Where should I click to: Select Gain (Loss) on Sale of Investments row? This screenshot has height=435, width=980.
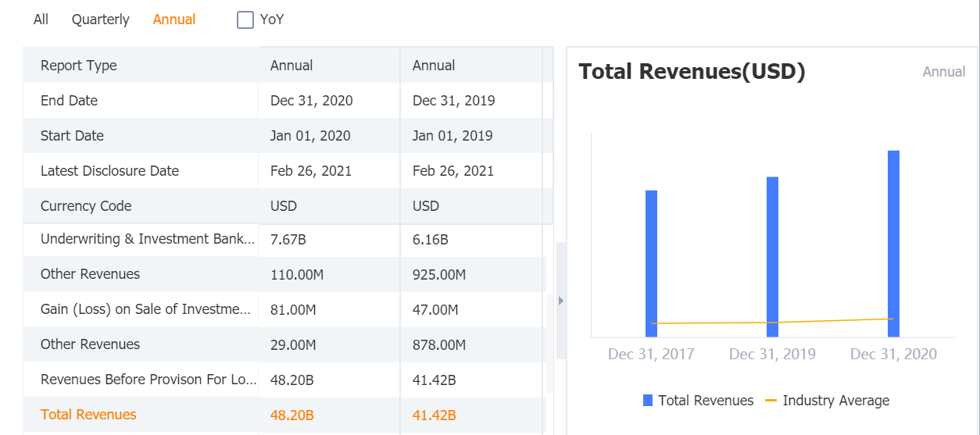pyautogui.click(x=147, y=309)
